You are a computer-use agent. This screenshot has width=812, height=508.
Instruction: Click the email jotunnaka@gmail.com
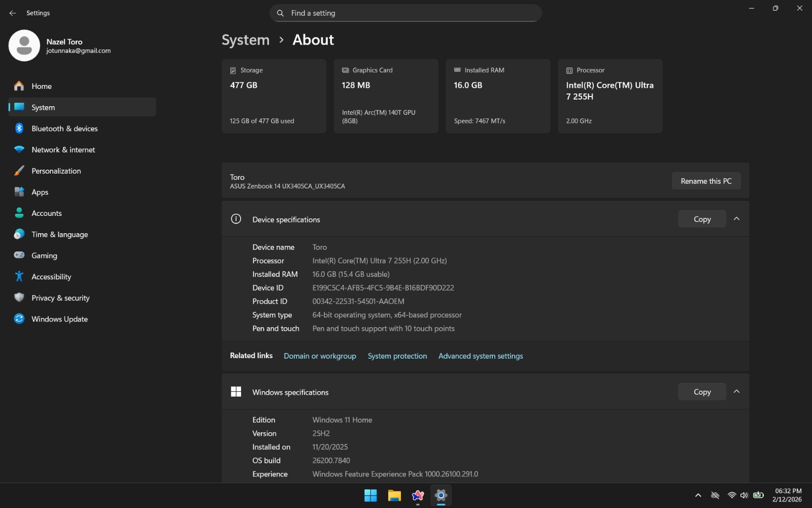(x=79, y=51)
